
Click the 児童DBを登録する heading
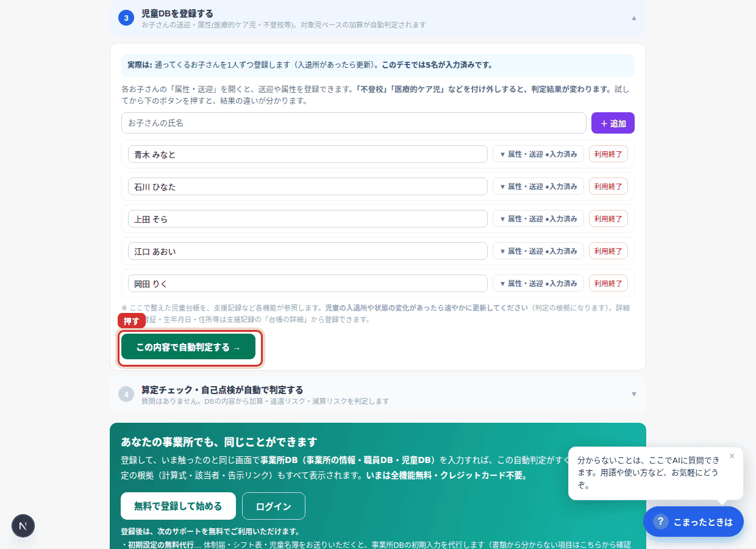point(177,13)
